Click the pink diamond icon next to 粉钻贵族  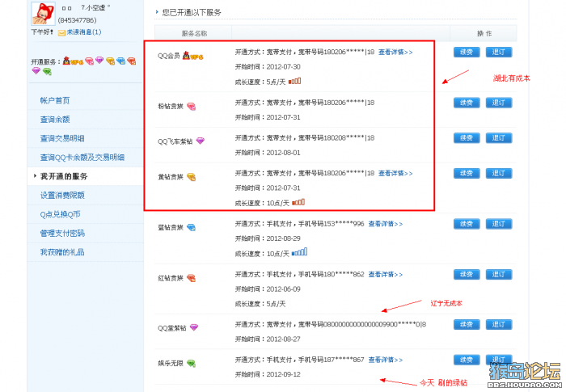click(x=191, y=107)
